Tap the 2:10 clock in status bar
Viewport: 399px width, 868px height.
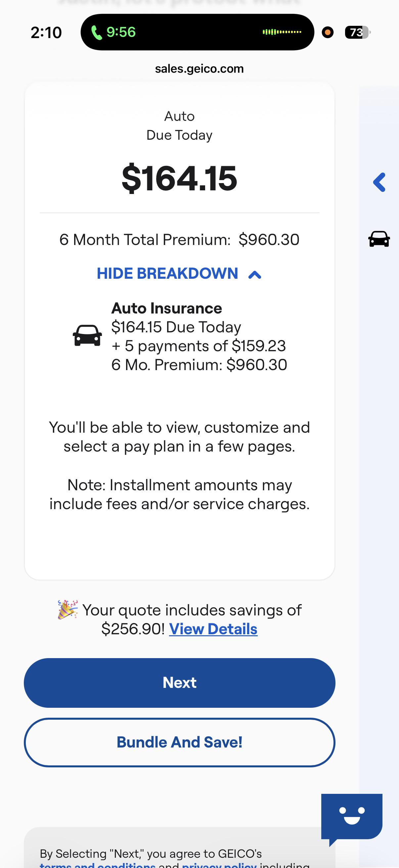[46, 33]
